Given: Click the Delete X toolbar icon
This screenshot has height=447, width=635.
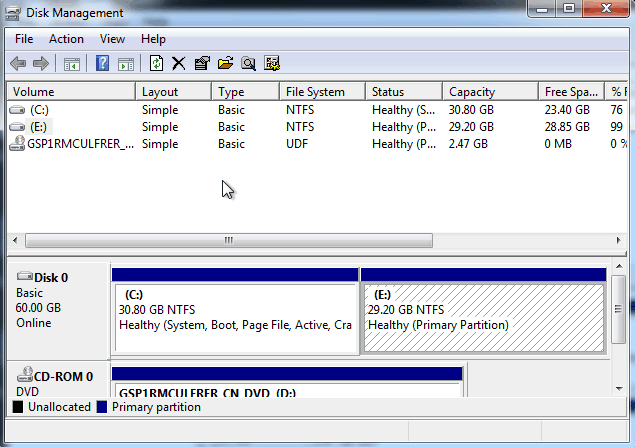Looking at the screenshot, I should point(179,64).
